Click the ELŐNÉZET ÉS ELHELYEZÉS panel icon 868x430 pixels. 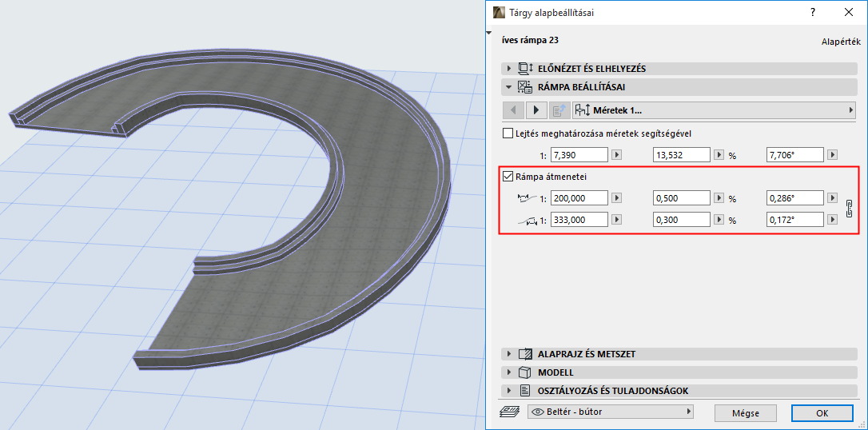525,69
